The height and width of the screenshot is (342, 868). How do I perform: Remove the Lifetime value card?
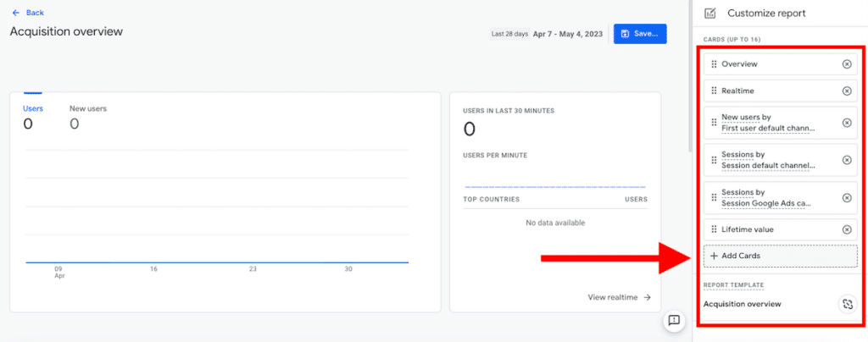click(847, 229)
